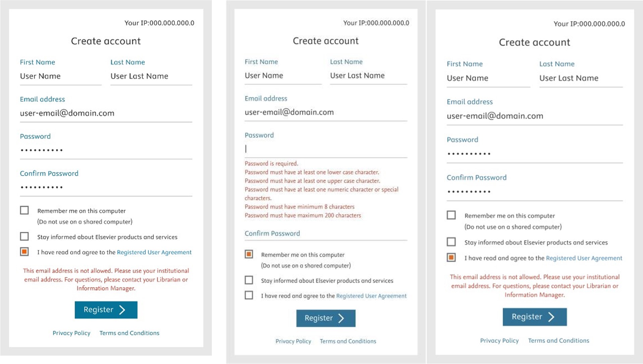643x364 pixels.
Task: Open Terms and Conditions link in middle form
Action: click(348, 341)
